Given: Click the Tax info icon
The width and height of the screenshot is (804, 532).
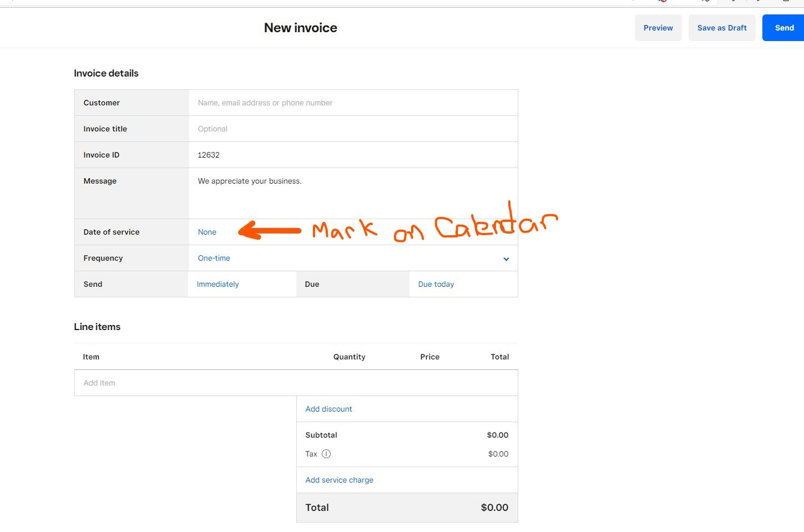Looking at the screenshot, I should pyautogui.click(x=326, y=454).
